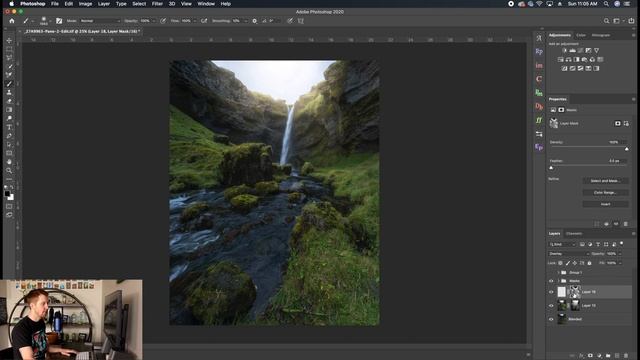Enable the airbrush option in the options bar
The width and height of the screenshot is (640, 360).
pos(204,21)
